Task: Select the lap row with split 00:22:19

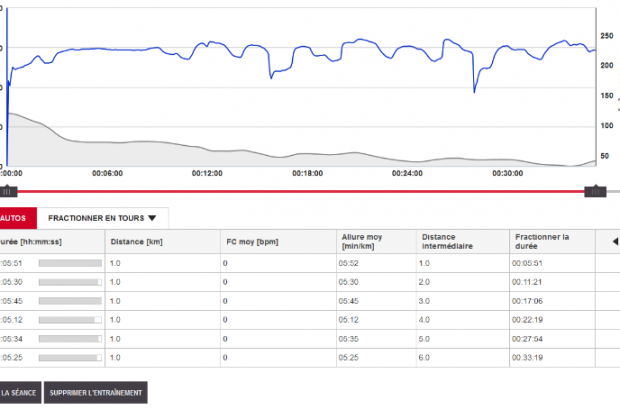Action: point(300,320)
